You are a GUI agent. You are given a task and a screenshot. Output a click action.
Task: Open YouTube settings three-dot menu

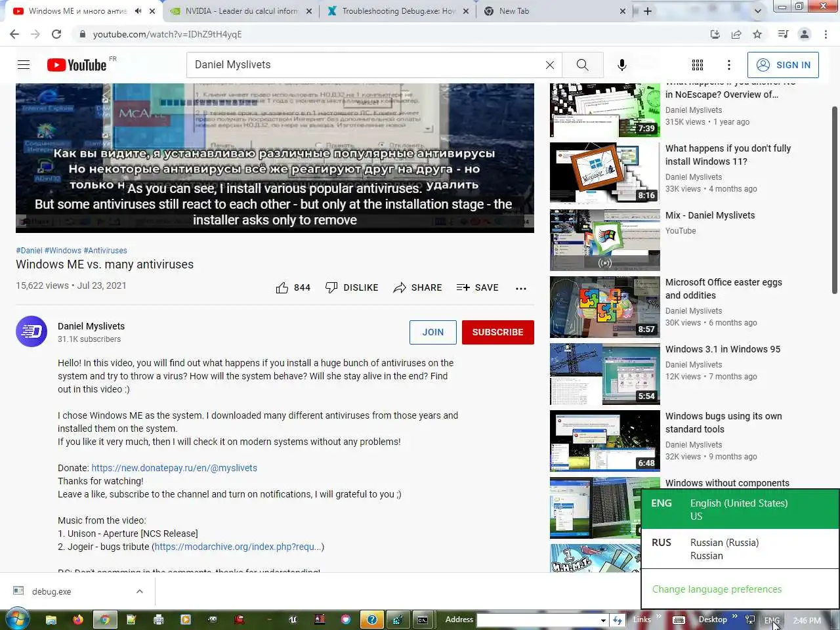tap(728, 65)
